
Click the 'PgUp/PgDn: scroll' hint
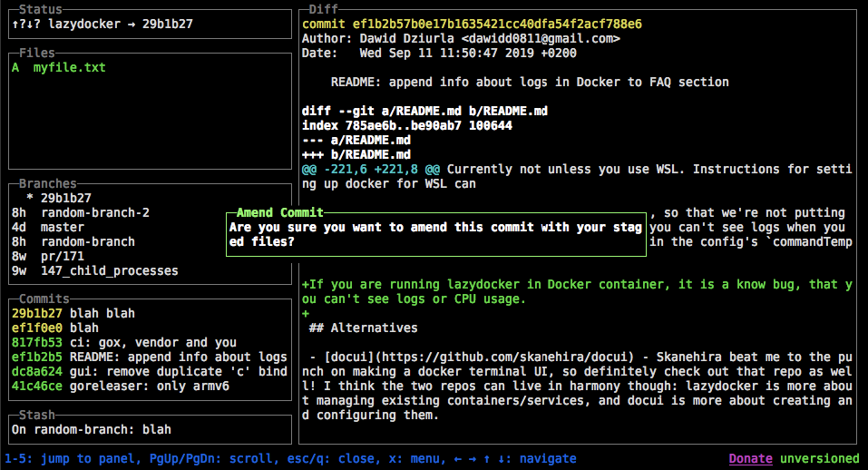pyautogui.click(x=211, y=458)
